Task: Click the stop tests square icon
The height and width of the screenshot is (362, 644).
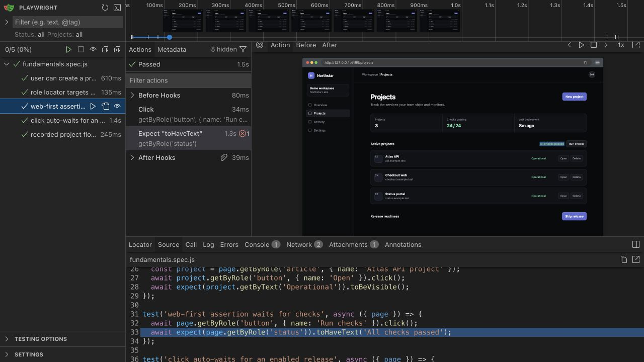Action: pos(81,49)
